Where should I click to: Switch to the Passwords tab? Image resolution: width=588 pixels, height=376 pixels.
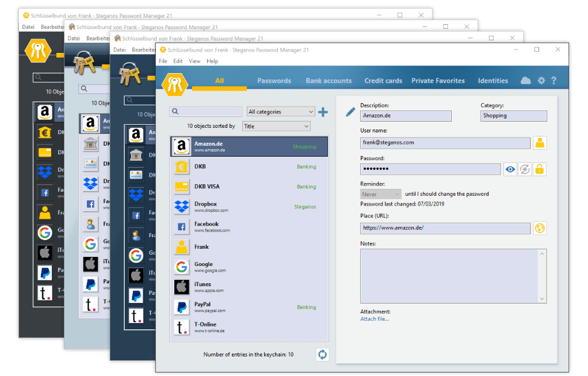tap(274, 81)
